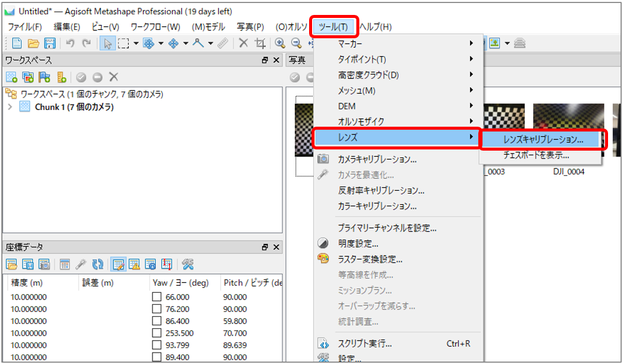Click the New project document icon
The height and width of the screenshot is (364, 623).
17,43
